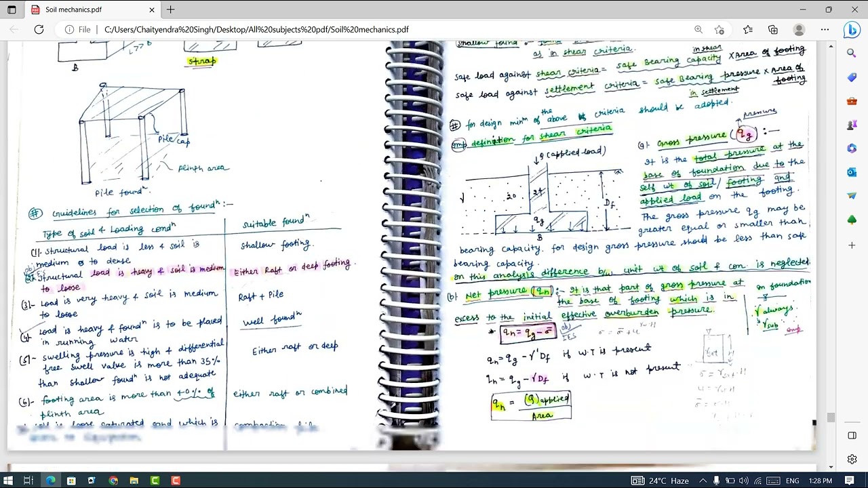This screenshot has width=868, height=488.
Task: Click scrollbar down arrow
Action: pyautogui.click(x=831, y=467)
